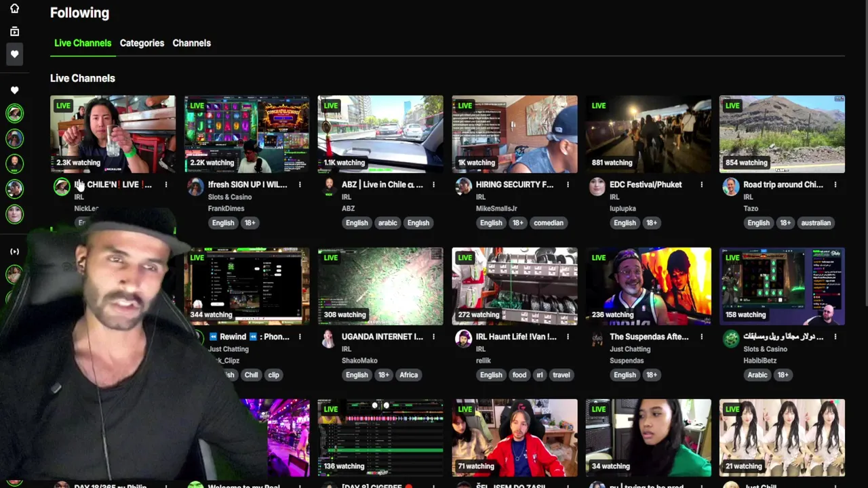Open the stream titled UGANDA INTERNET I...

pos(382,336)
